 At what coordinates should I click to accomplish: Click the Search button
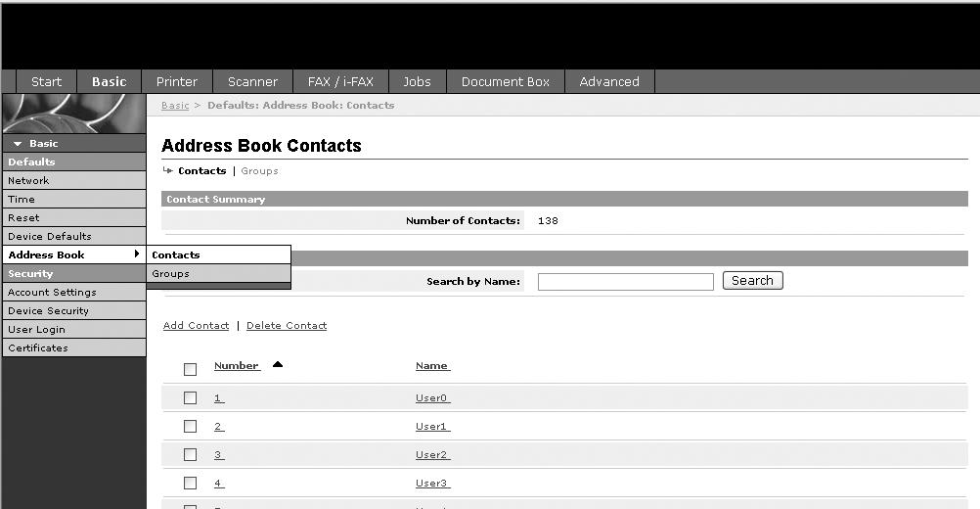[752, 281]
